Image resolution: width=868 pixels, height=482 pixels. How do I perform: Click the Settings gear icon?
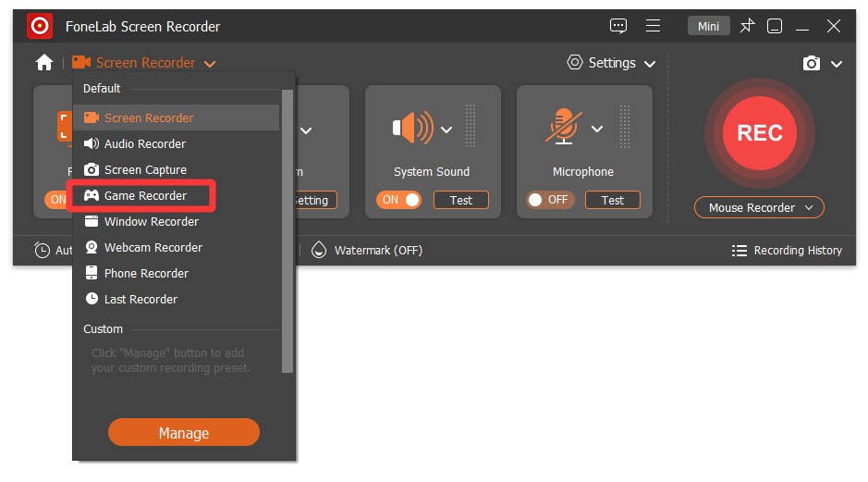tap(575, 62)
